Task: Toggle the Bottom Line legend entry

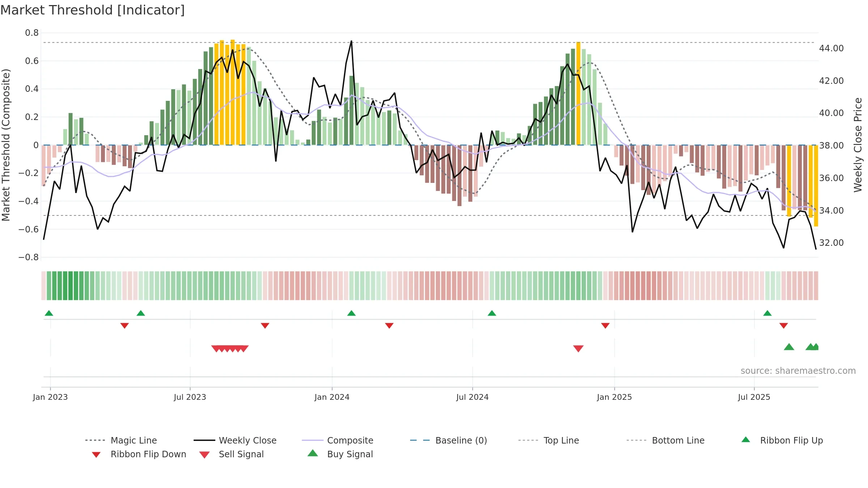Action: (665, 440)
